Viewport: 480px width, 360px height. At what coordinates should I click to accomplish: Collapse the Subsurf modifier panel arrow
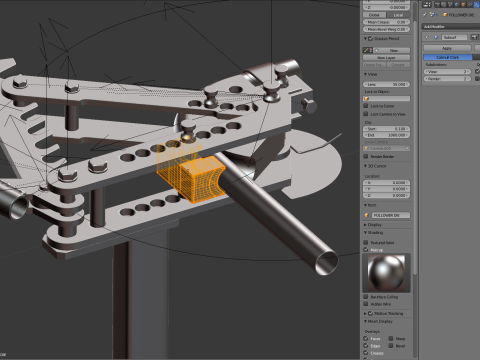click(427, 37)
